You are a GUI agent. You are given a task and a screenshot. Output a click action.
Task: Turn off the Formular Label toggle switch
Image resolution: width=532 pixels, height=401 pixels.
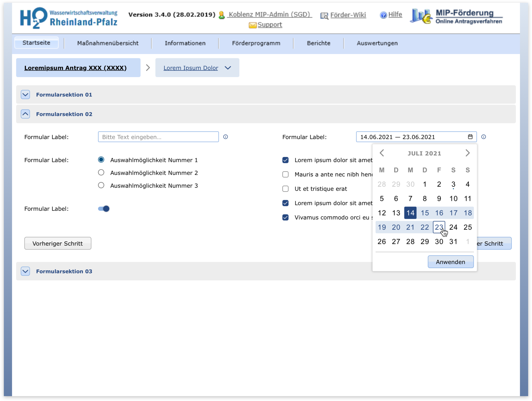[104, 209]
